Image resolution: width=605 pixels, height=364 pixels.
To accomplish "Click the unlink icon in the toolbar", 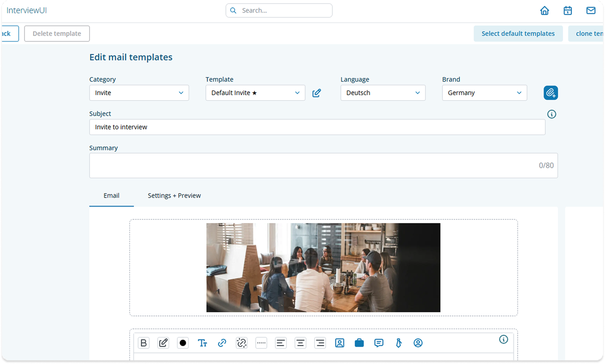I will [x=241, y=343].
